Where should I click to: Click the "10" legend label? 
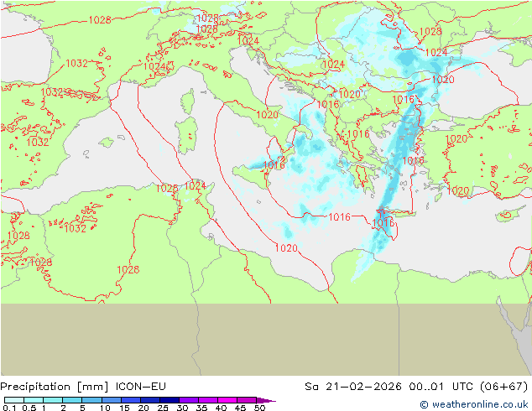[105, 408]
